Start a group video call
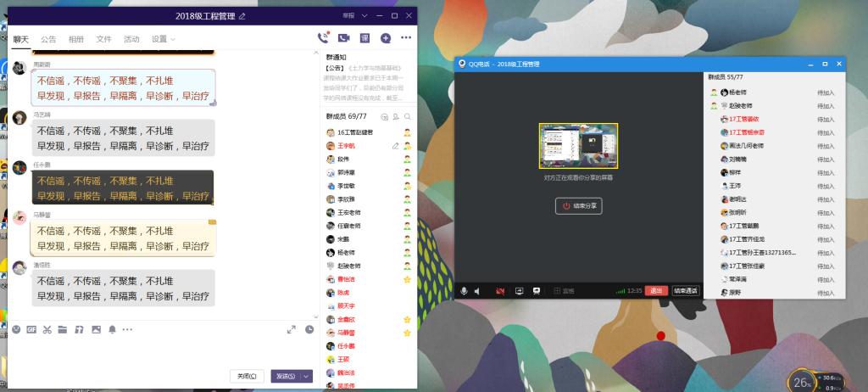868x392 pixels. point(343,38)
